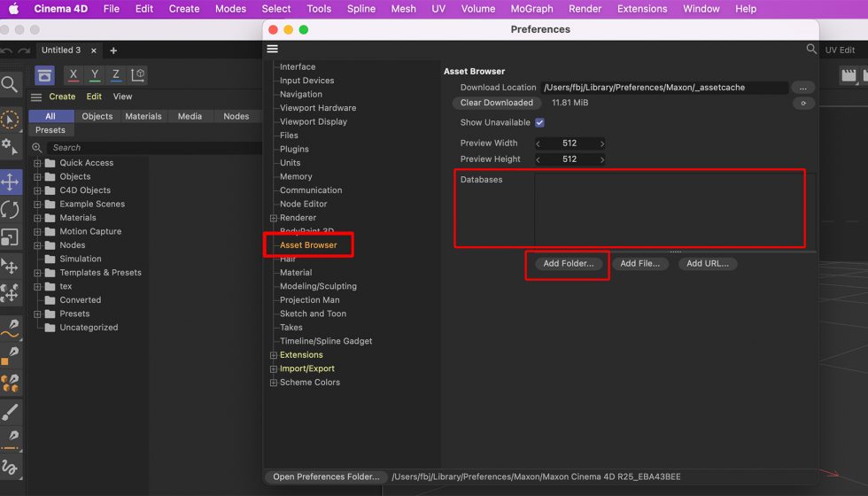Toggle Show Unavailable checkbox
The image size is (868, 496).
coord(539,122)
